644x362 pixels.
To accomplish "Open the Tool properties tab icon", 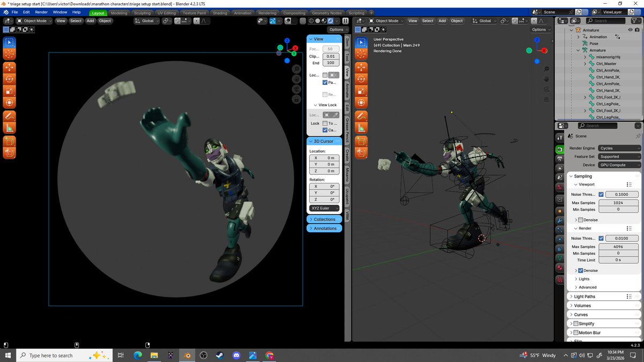I will click(560, 136).
